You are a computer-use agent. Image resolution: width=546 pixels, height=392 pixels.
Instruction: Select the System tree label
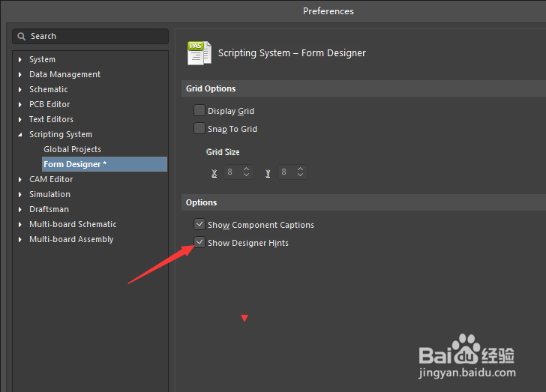point(42,59)
